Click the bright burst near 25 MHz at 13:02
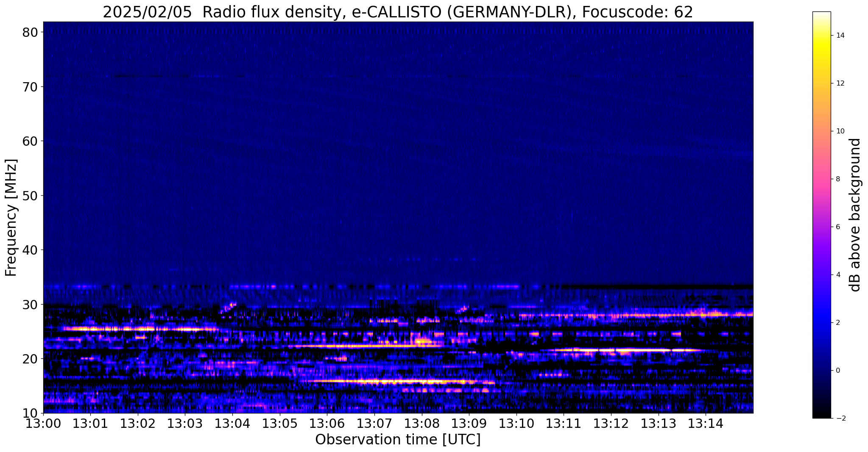 140,329
